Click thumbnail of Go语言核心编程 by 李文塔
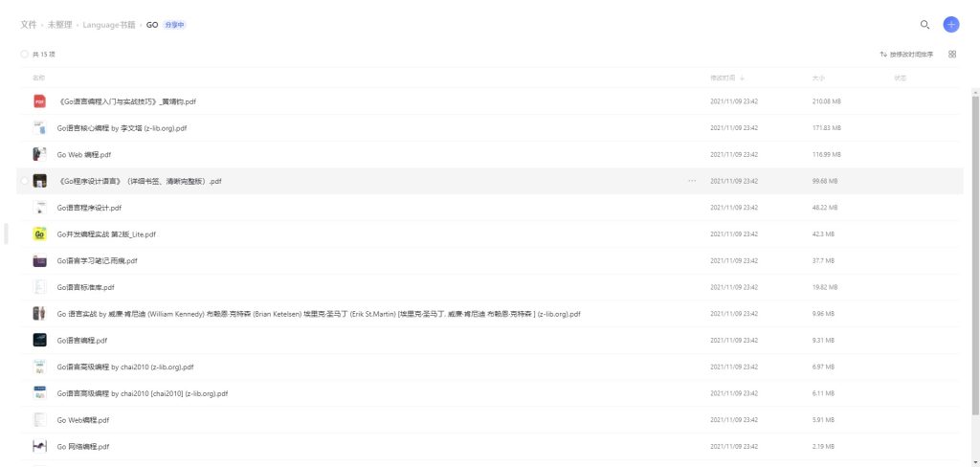Screen dimensions: 980x467 39,127
